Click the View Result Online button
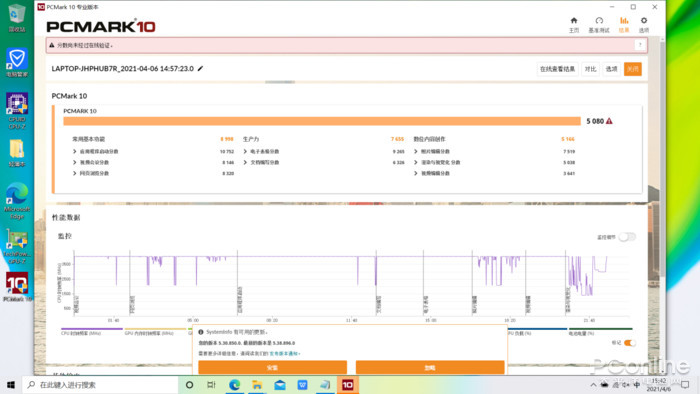The height and width of the screenshot is (394, 700). point(557,69)
